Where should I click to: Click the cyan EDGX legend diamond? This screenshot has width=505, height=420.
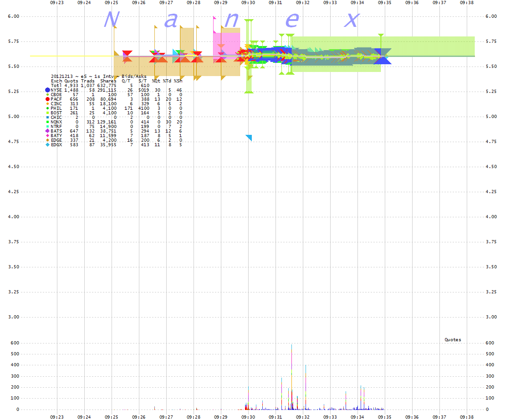48,145
